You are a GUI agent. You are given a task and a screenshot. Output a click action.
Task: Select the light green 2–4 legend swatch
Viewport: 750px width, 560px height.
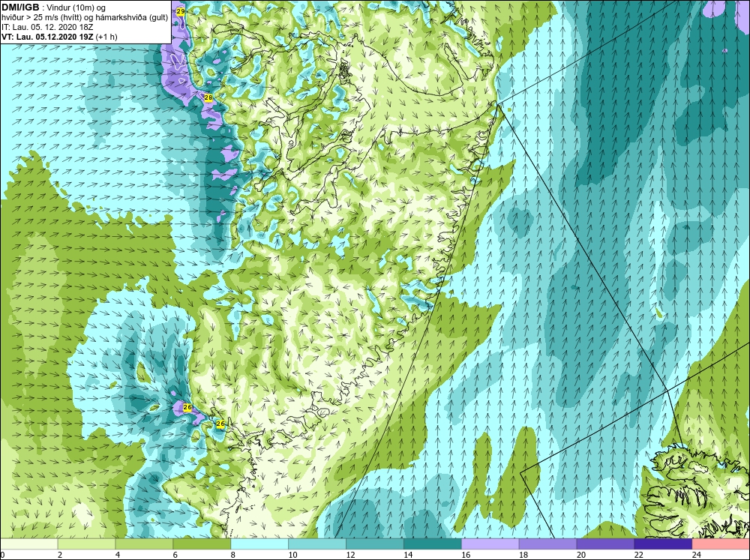click(86, 544)
